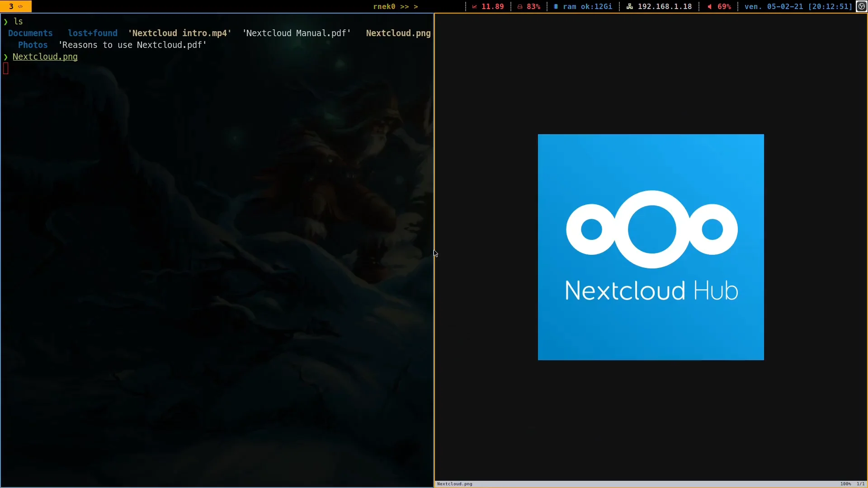Click the disk usage drive icon
Image resolution: width=868 pixels, height=488 pixels.
coord(520,6)
